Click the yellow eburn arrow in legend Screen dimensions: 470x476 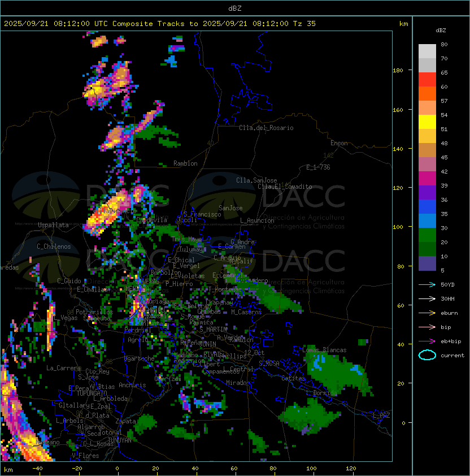click(427, 313)
